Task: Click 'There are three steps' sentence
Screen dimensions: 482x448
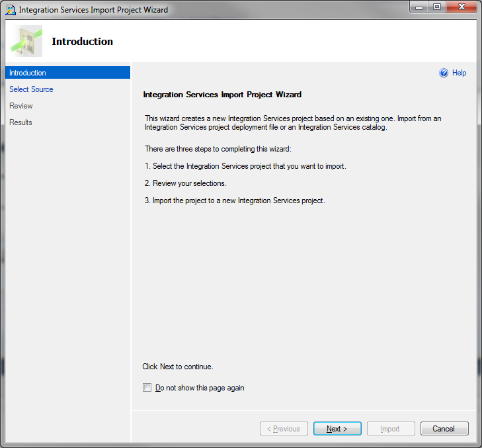Action: click(218, 149)
